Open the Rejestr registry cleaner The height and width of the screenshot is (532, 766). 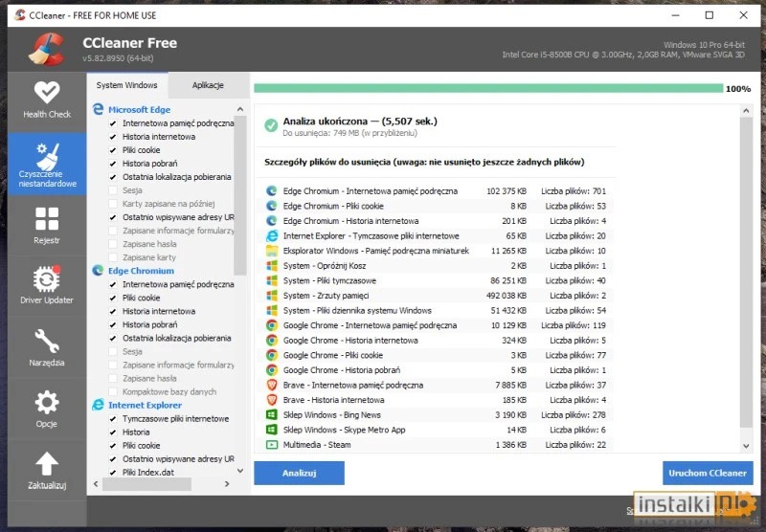click(x=46, y=226)
